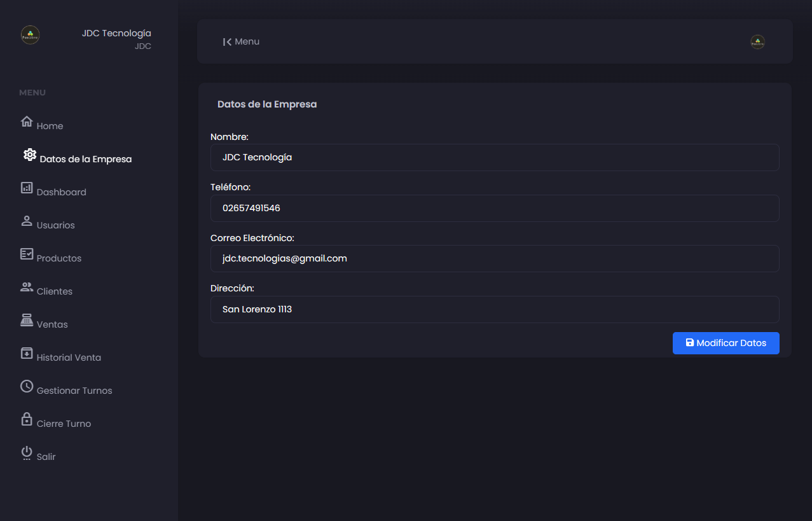This screenshot has height=521, width=812.
Task: Click the Correo Electrónico input field
Action: tap(494, 258)
